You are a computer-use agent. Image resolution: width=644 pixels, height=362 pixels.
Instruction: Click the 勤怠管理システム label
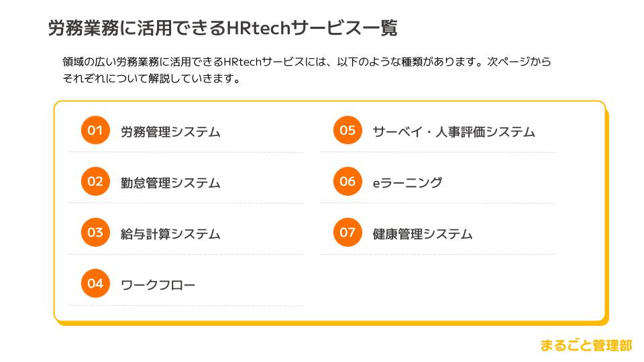coord(170,183)
